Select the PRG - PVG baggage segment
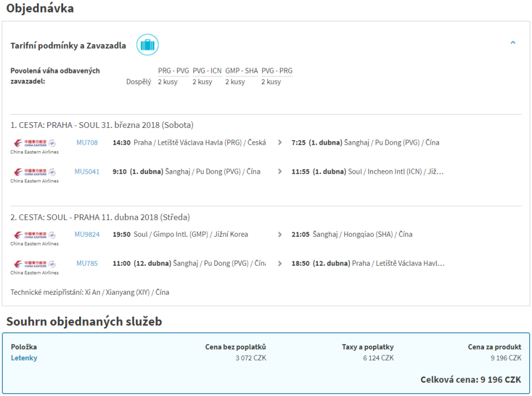The image size is (532, 396). pos(173,71)
